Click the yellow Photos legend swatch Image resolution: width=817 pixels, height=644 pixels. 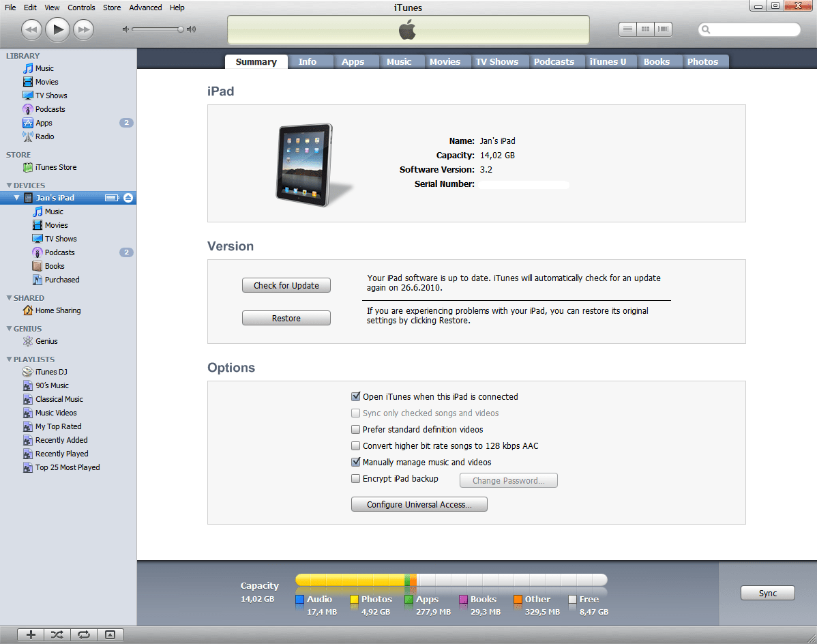pos(355,599)
